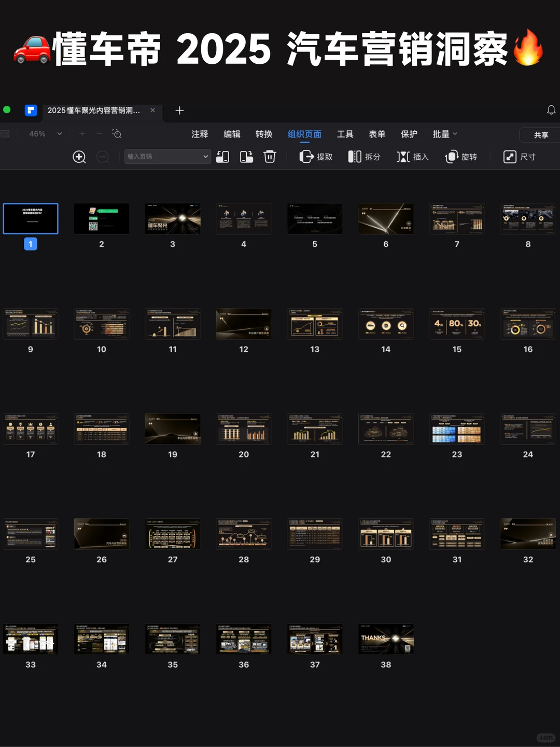
Task: Select the 组织页面 tab
Action: [304, 134]
